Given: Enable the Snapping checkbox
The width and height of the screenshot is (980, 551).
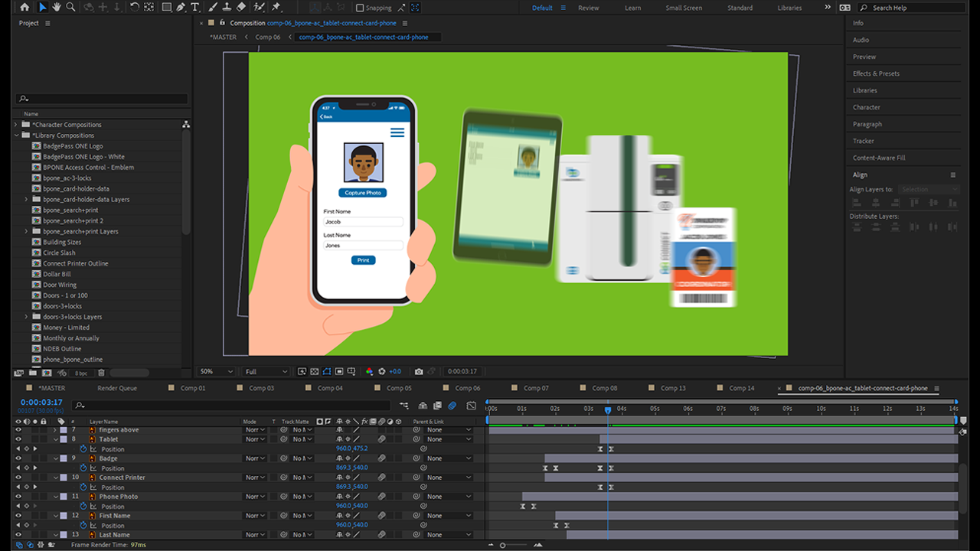Looking at the screenshot, I should [360, 8].
